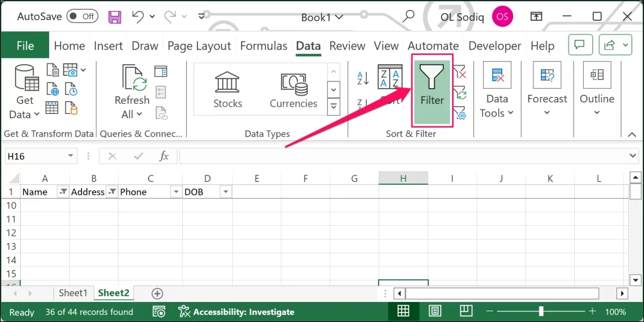Click Accessibility: Investigate in status bar

236,312
